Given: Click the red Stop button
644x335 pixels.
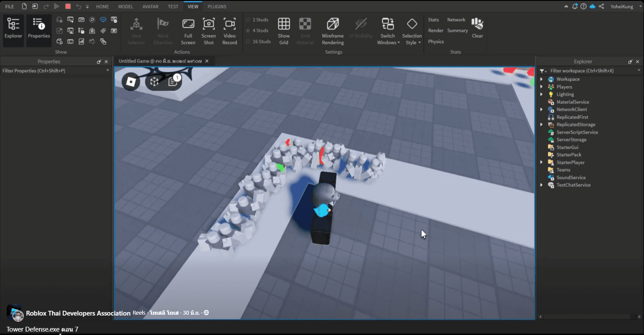Looking at the screenshot, I should click(x=68, y=6).
